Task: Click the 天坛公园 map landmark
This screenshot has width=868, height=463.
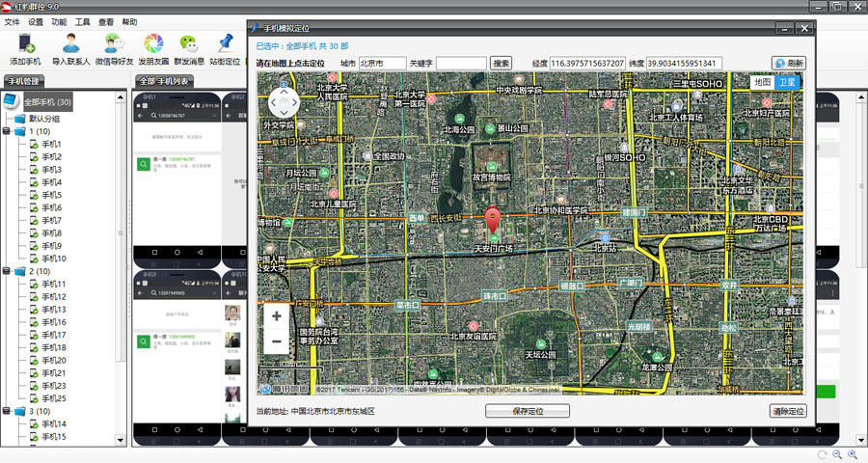Action: (x=540, y=349)
